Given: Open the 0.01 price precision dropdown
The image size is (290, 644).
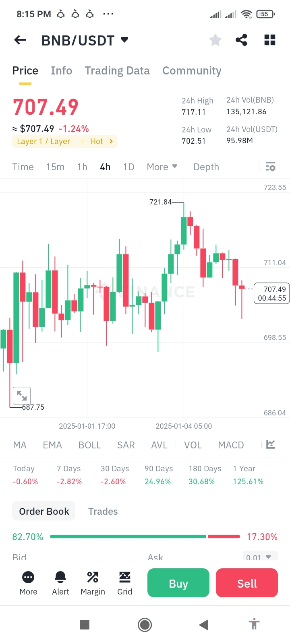Looking at the screenshot, I should click(260, 557).
